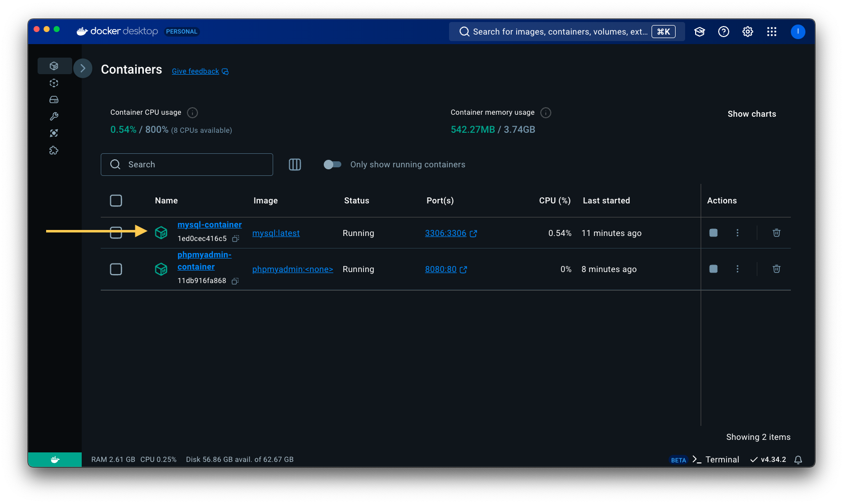Delete the phpmyadmin-container
The height and width of the screenshot is (504, 843).
tap(776, 269)
